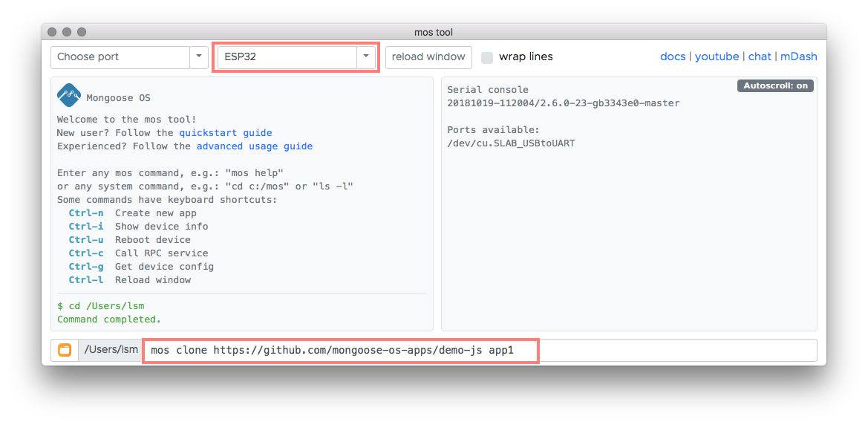
Task: Click the Ctrl-n Create new app shortcut
Action: (132, 212)
